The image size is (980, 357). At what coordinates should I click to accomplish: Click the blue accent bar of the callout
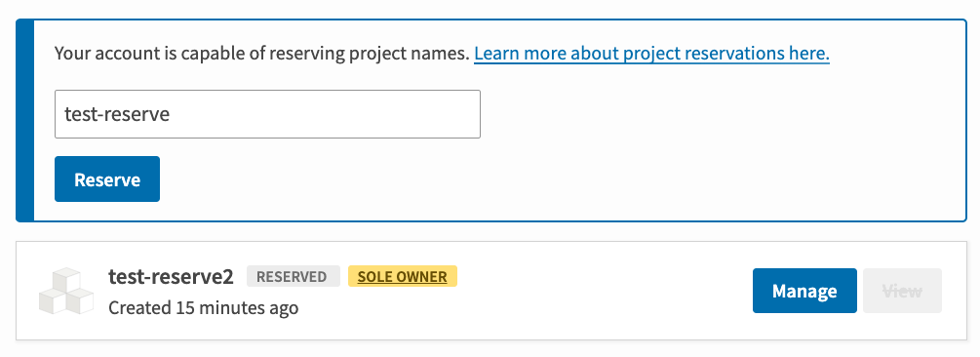pyautogui.click(x=25, y=121)
